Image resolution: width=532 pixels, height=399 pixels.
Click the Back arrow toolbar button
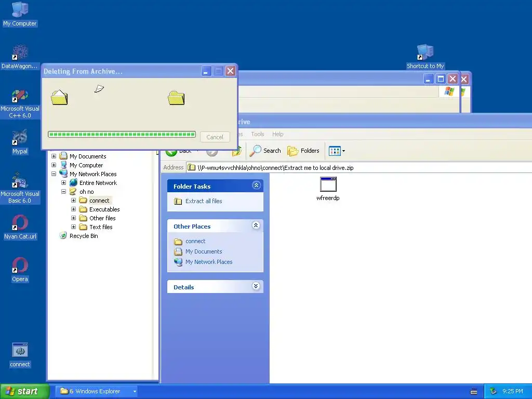coord(171,153)
